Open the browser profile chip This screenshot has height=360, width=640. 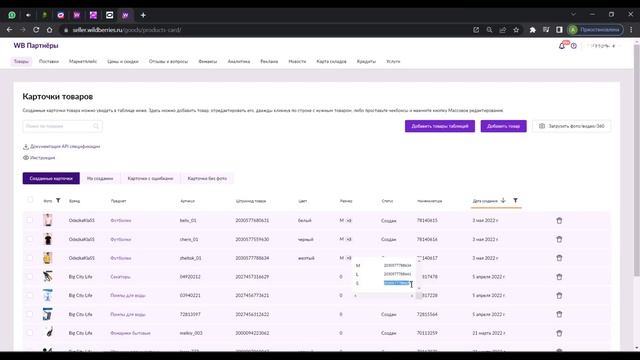coord(596,30)
